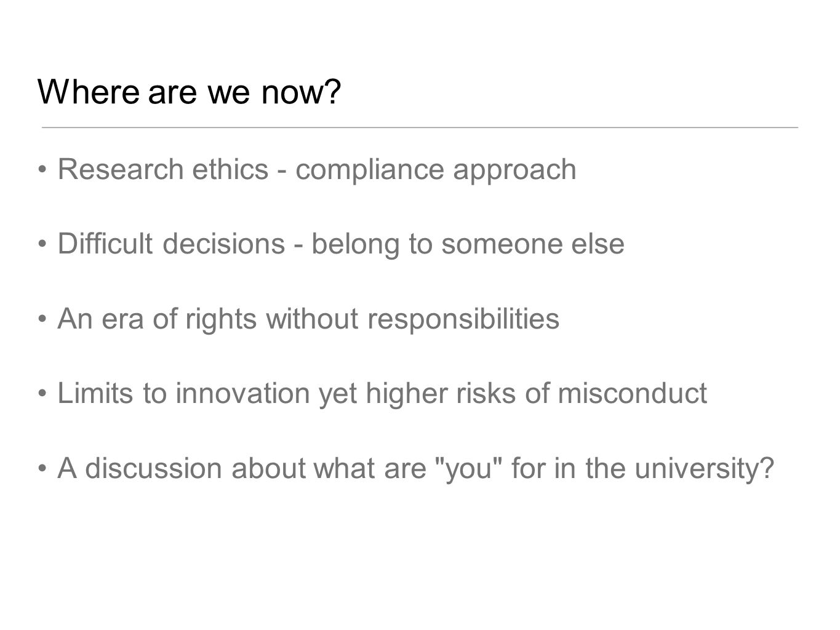
Task: Click the bullet dot before 'A discussion'
Action: 42,469
